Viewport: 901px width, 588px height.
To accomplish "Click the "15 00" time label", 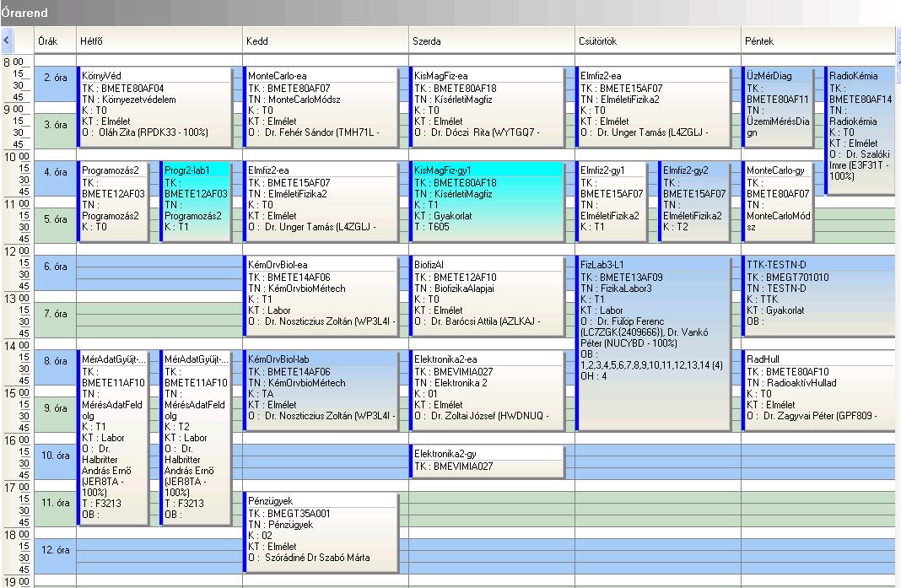I will click(x=17, y=392).
